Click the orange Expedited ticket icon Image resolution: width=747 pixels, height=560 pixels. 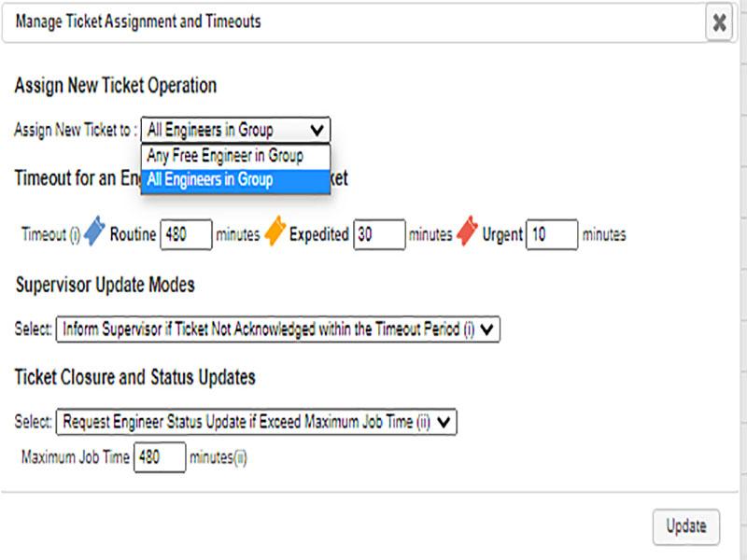(x=275, y=233)
